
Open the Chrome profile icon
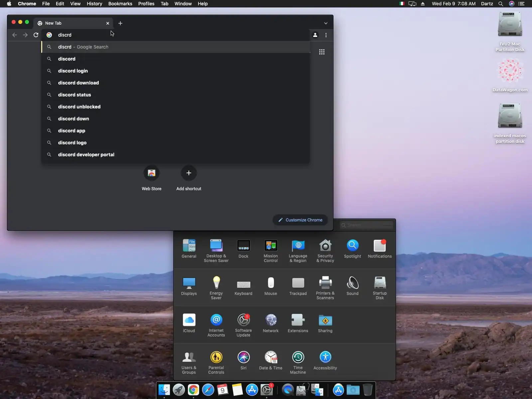click(315, 35)
